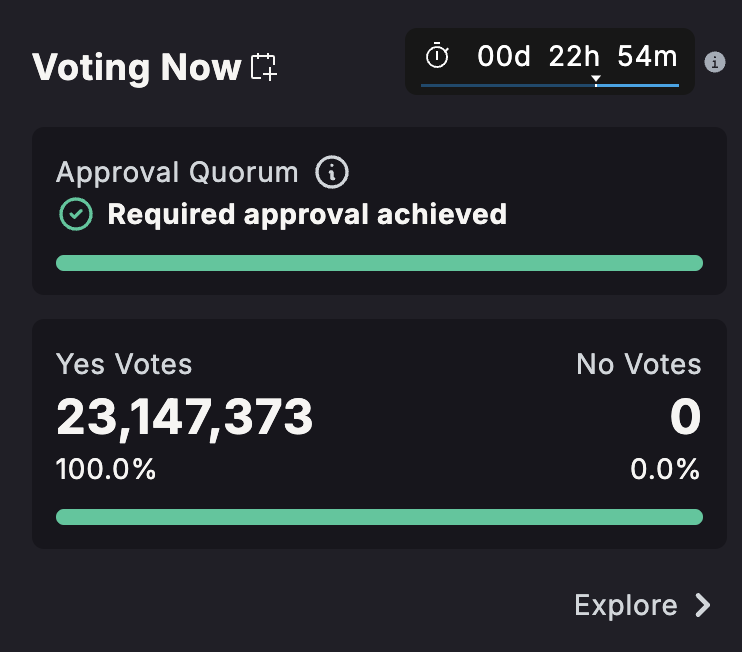742x652 pixels.
Task: Click the green Approval Quorum progress bar
Action: [x=379, y=263]
